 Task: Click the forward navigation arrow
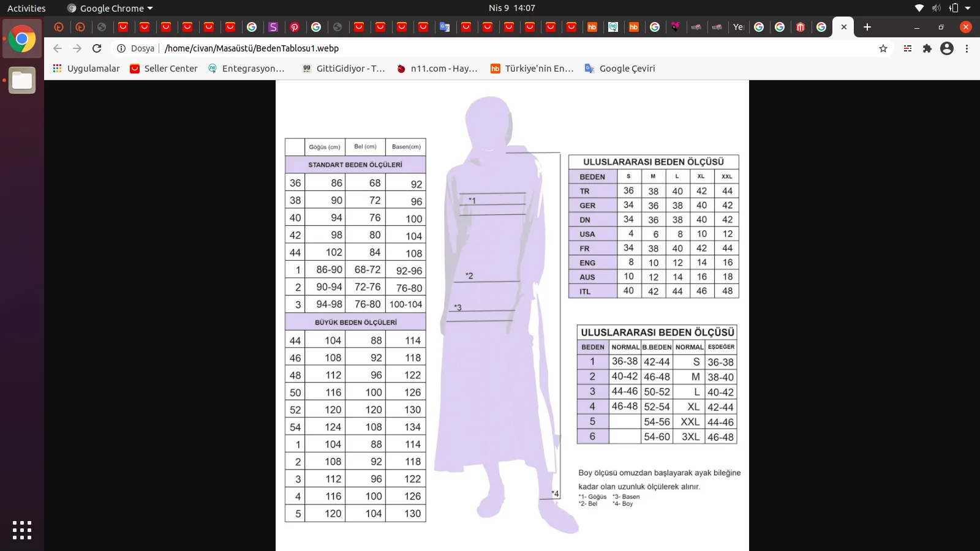[x=77, y=48]
